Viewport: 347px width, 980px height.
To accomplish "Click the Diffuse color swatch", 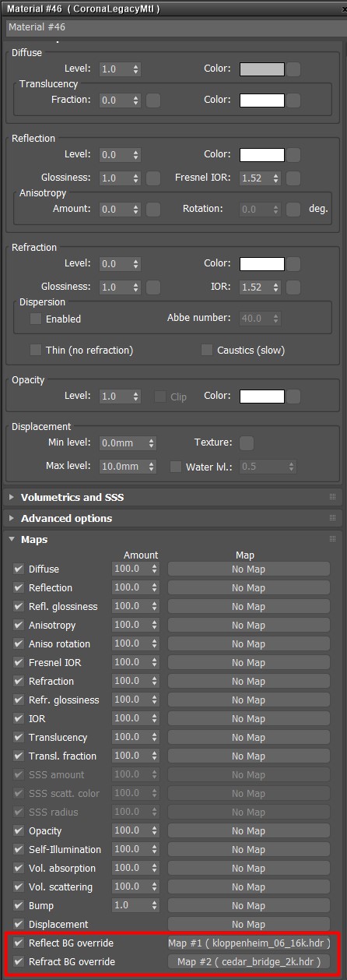I will [262, 69].
